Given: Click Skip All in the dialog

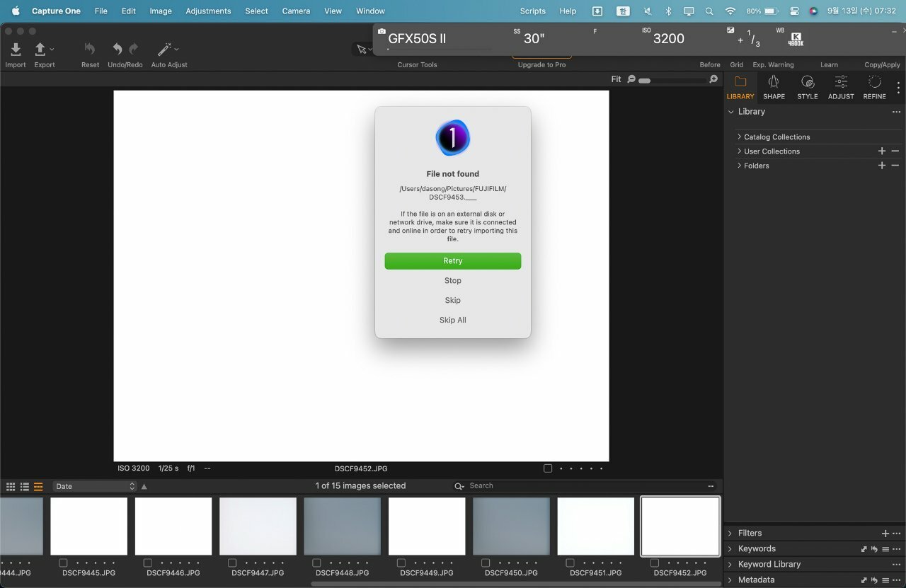Looking at the screenshot, I should (x=453, y=321).
